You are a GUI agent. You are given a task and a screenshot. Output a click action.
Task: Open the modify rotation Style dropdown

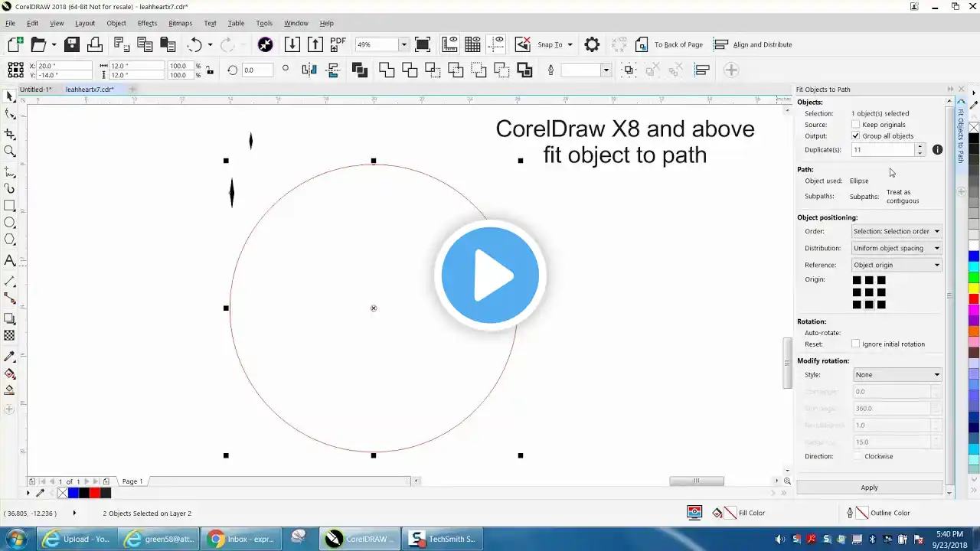(897, 375)
